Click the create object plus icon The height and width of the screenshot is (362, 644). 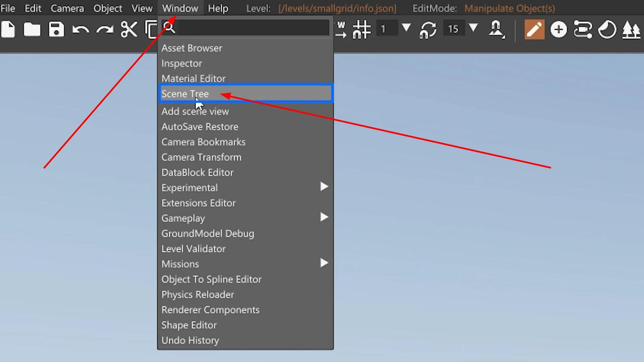coord(559,29)
